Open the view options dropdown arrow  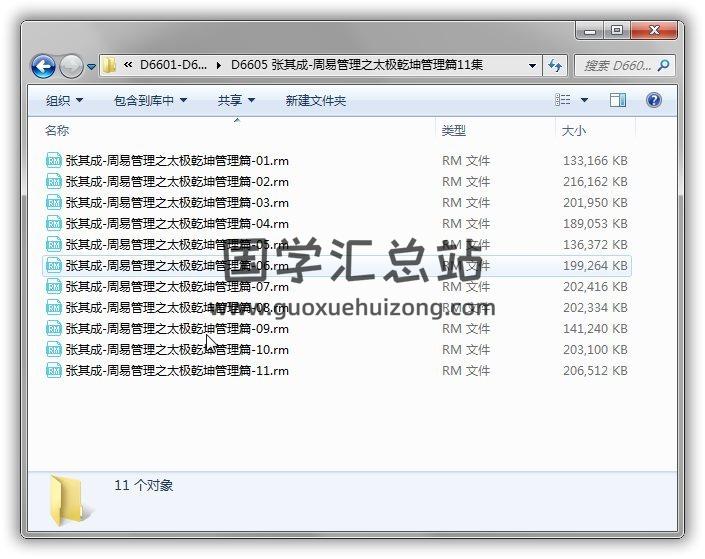(585, 100)
